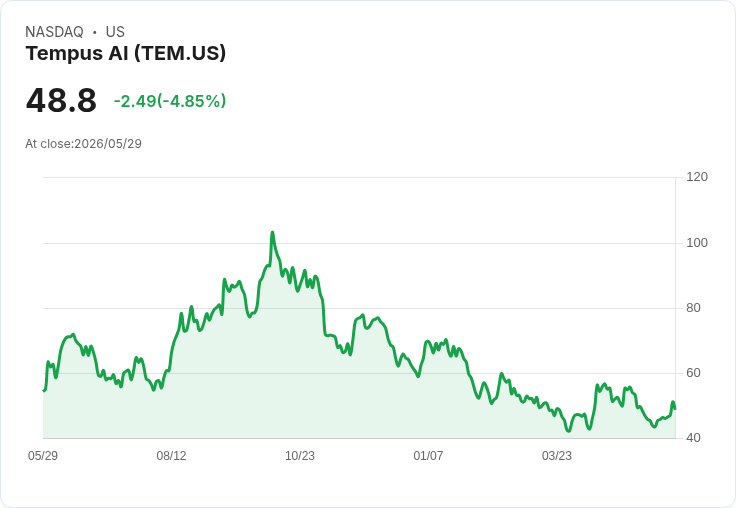Viewport: 736px width, 508px height.
Task: Click the highest peak of the price line
Action: [x=272, y=232]
